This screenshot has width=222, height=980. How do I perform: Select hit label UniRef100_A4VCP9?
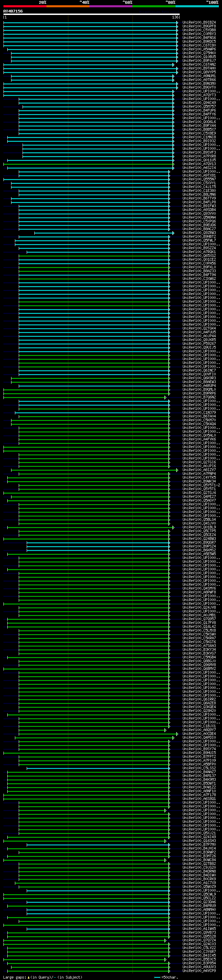(199, 971)
